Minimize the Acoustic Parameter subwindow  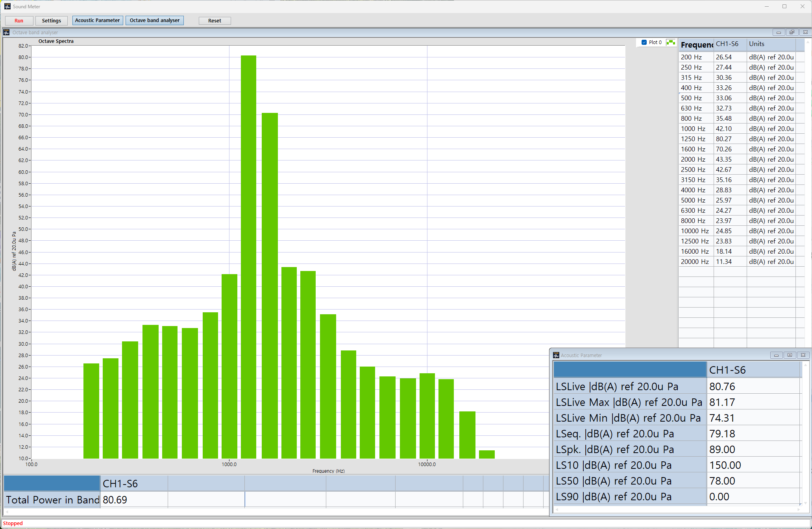[776, 355]
